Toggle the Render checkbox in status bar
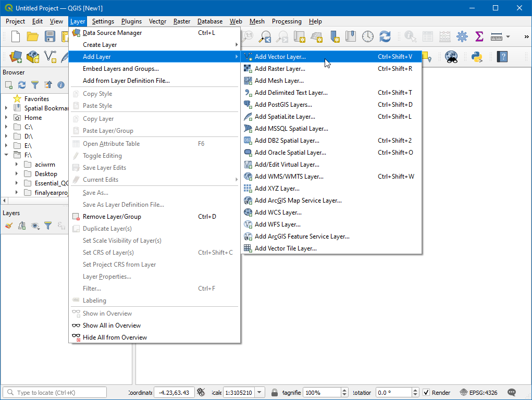 tap(426, 393)
